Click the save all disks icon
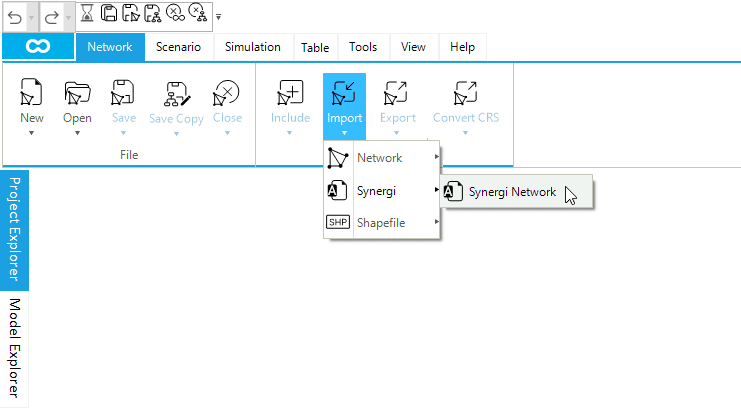741x409 pixels. coord(130,16)
